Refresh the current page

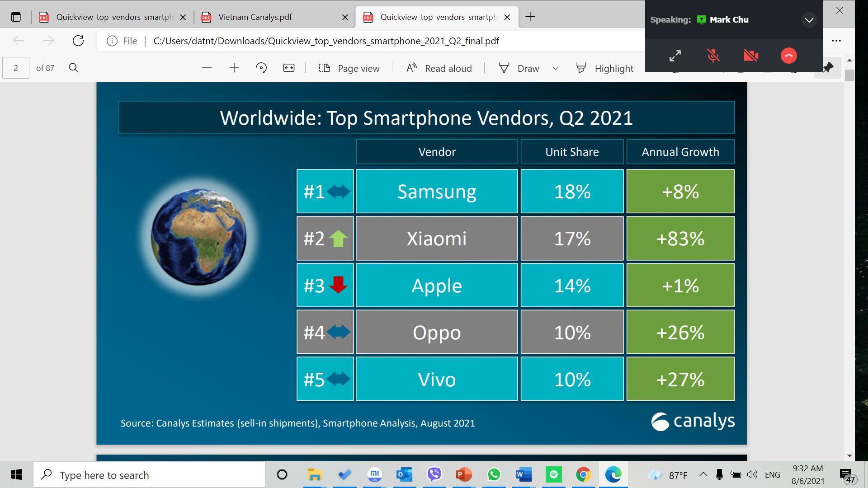point(78,41)
